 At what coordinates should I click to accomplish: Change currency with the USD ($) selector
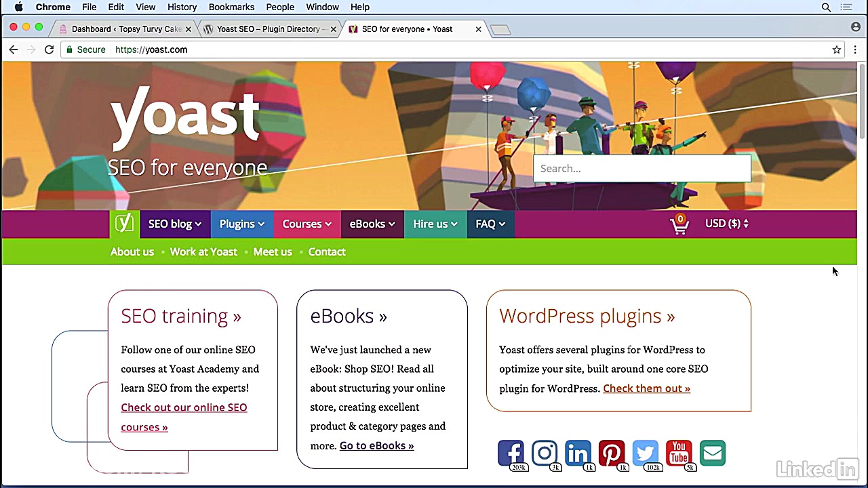pyautogui.click(x=727, y=223)
